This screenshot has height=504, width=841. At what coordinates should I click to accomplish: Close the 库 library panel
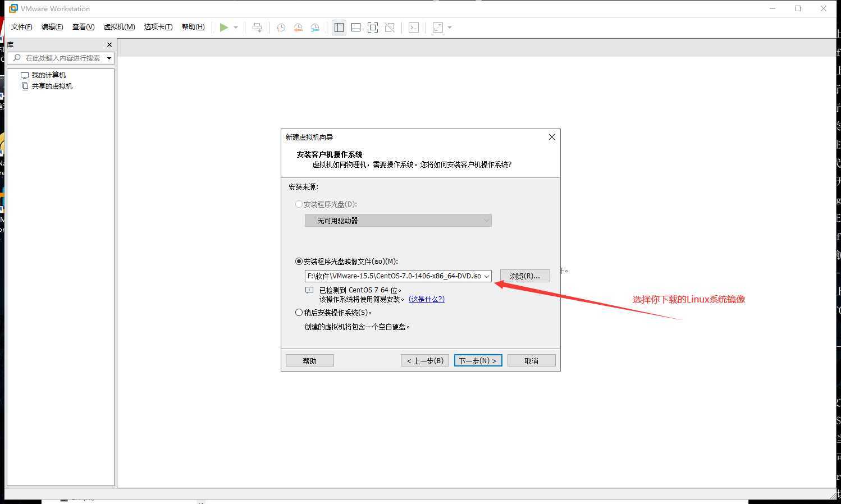(109, 44)
